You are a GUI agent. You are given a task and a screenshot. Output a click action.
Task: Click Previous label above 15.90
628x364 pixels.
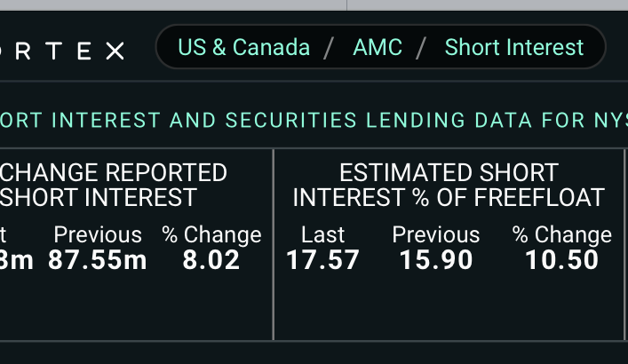click(x=436, y=234)
